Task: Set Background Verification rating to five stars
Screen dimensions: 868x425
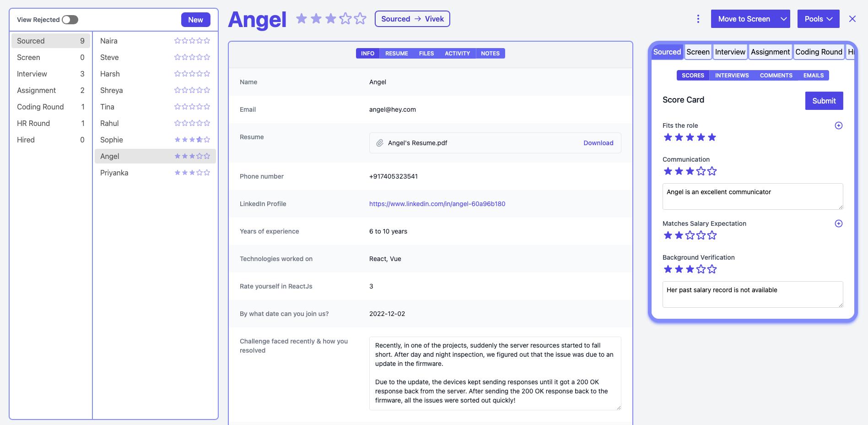Action: (x=712, y=269)
